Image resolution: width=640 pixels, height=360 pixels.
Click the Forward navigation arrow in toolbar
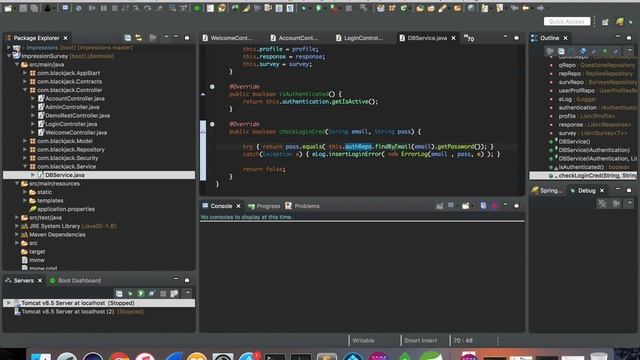pos(540,8)
